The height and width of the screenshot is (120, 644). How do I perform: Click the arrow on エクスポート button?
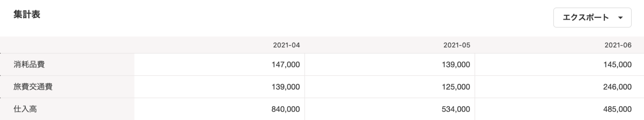click(x=620, y=18)
